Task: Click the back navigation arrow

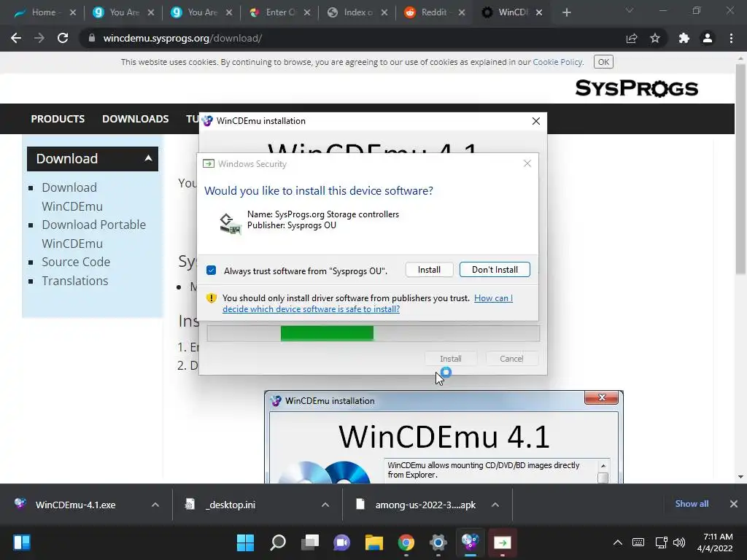Action: [16, 38]
